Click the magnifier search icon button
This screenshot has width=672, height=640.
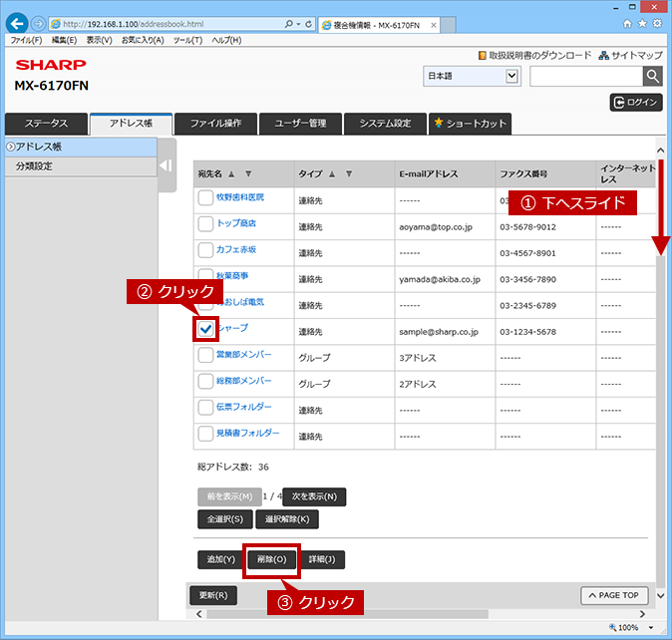coord(652,76)
